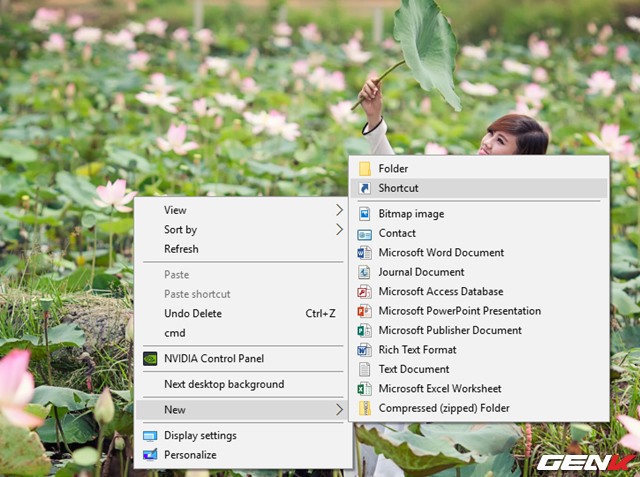The height and width of the screenshot is (477, 640).
Task: Click the yellow Folder icon in New submenu
Action: (x=364, y=169)
